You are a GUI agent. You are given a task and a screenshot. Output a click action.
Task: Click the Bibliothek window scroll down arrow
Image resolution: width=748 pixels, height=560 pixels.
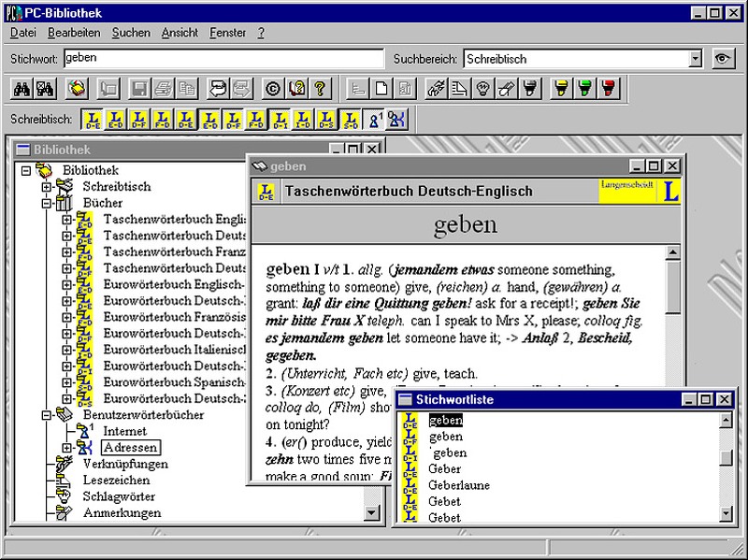pyautogui.click(x=371, y=512)
